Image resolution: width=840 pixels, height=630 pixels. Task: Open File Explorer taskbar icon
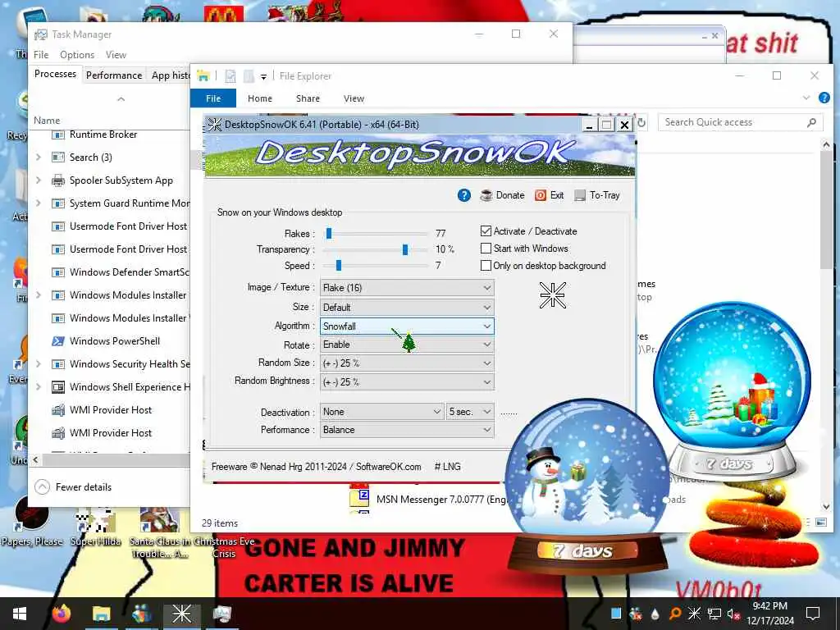click(x=101, y=614)
